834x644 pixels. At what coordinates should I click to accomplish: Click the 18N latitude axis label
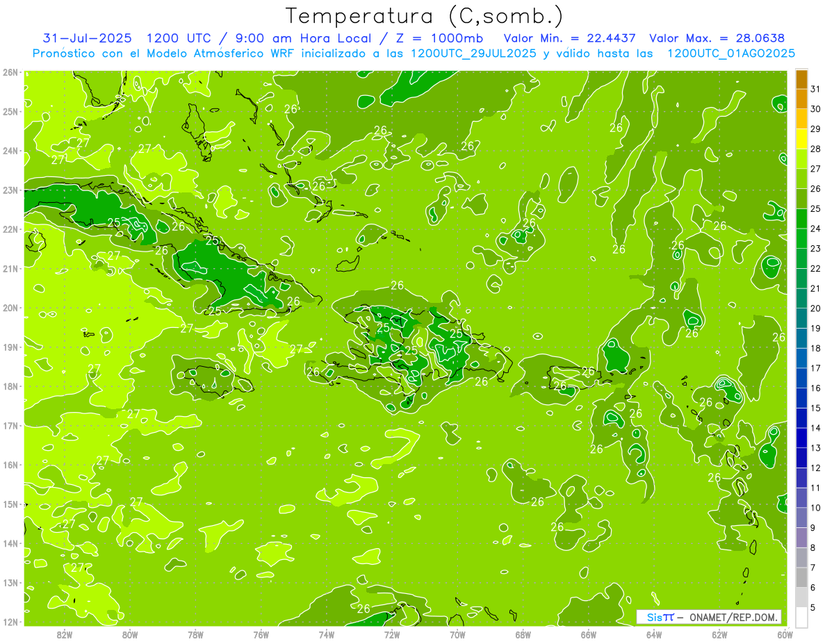[x=10, y=386]
